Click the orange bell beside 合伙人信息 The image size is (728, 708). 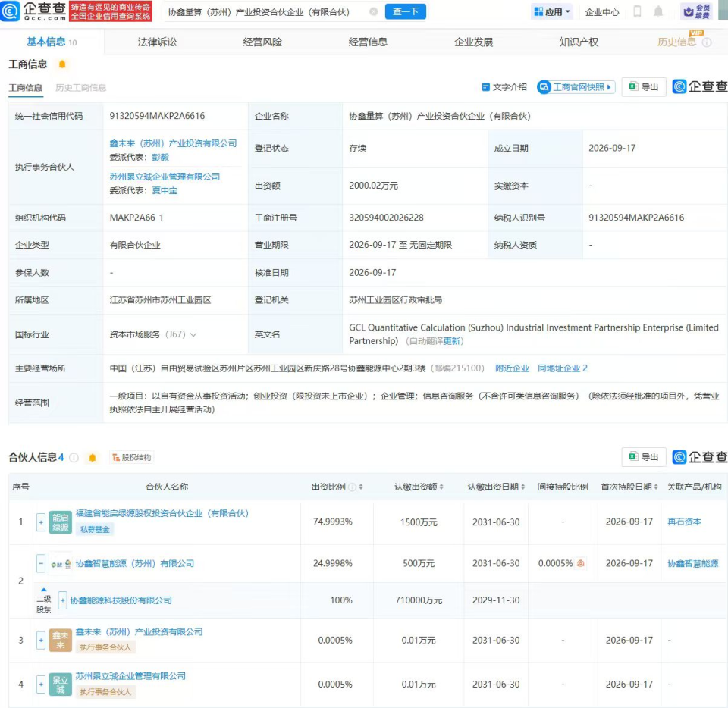click(93, 457)
